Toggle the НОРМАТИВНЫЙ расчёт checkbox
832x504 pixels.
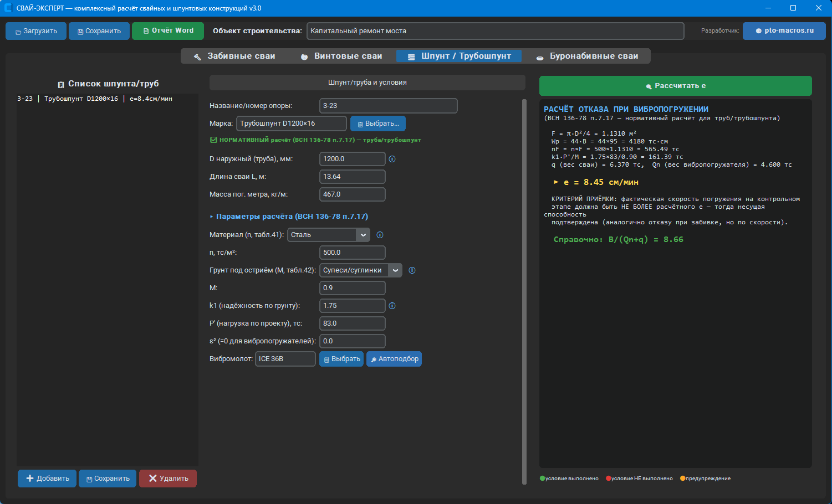213,140
